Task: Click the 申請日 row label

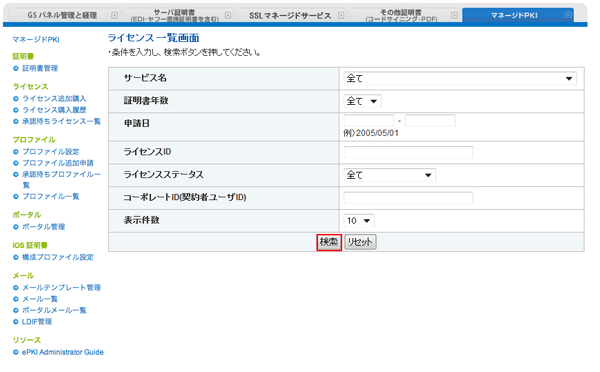Action: (137, 123)
